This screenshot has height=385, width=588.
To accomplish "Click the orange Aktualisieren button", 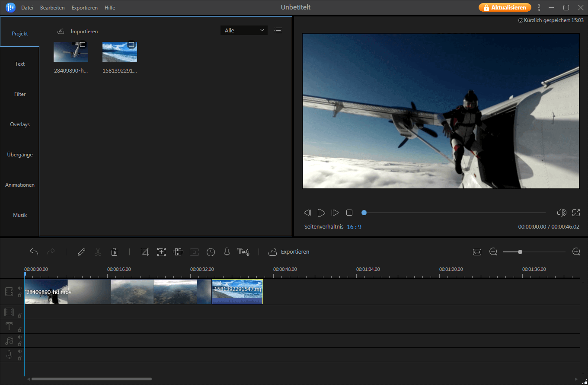I will click(x=505, y=7).
